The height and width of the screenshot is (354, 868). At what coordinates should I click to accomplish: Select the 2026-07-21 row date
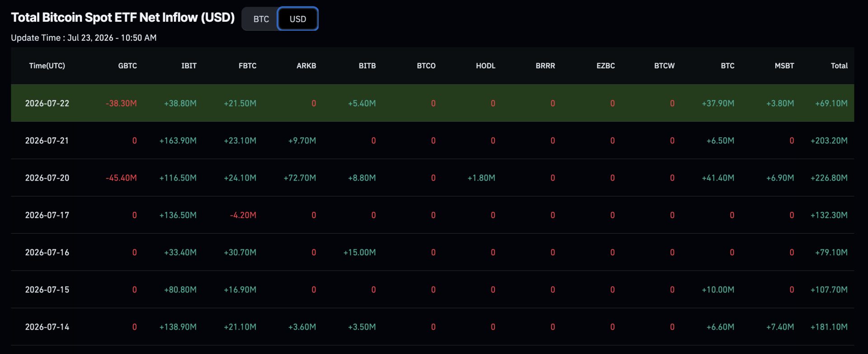(47, 140)
